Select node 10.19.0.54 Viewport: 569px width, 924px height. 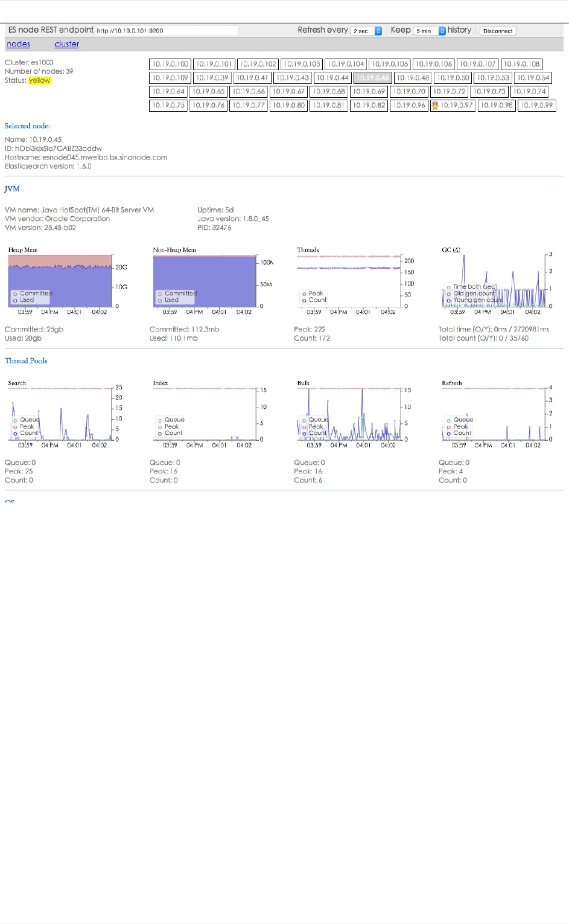(533, 78)
